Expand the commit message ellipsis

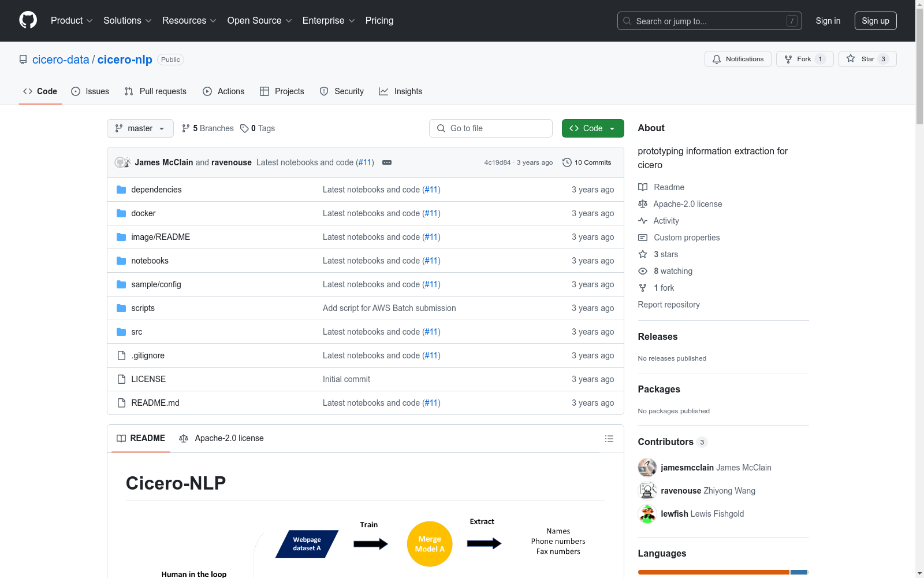[x=387, y=162]
